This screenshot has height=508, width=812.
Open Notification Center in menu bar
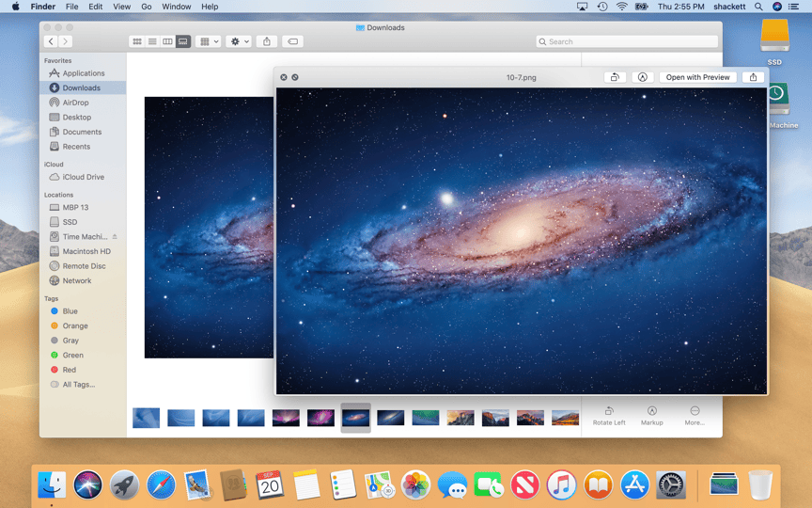pyautogui.click(x=793, y=7)
